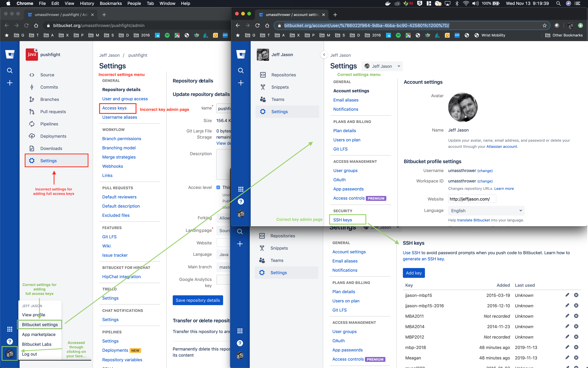
Task: Delete the MBA2011 SSH key
Action: coord(576,316)
